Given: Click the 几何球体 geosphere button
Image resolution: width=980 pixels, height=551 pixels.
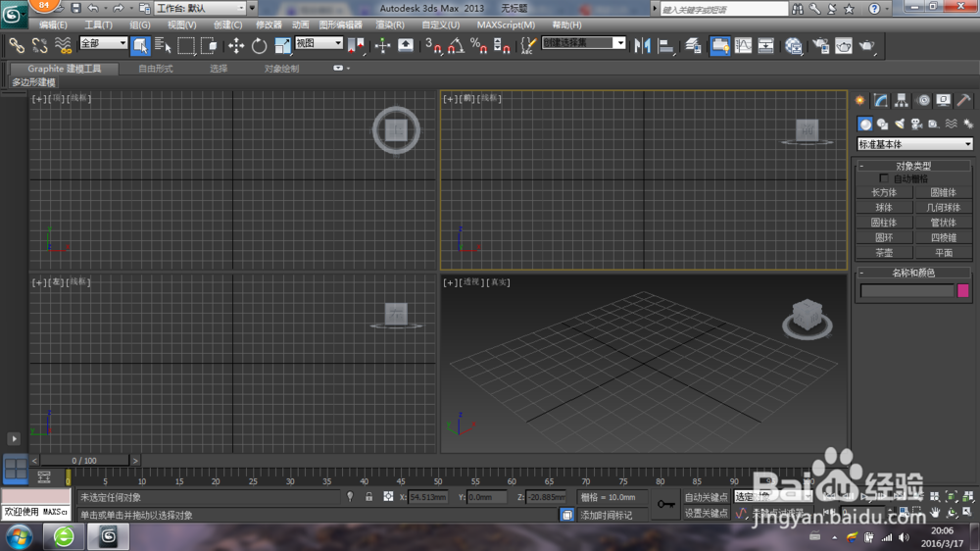Looking at the screenshot, I should 943,208.
